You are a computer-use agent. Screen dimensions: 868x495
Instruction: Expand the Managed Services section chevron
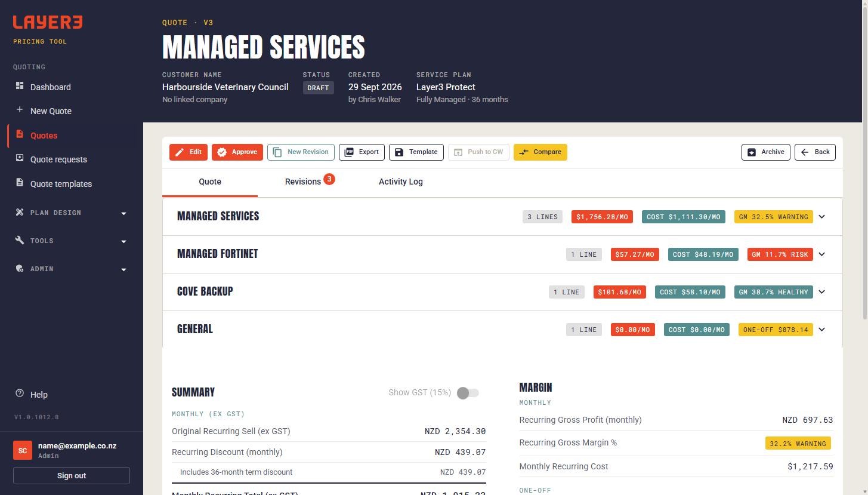coord(821,217)
